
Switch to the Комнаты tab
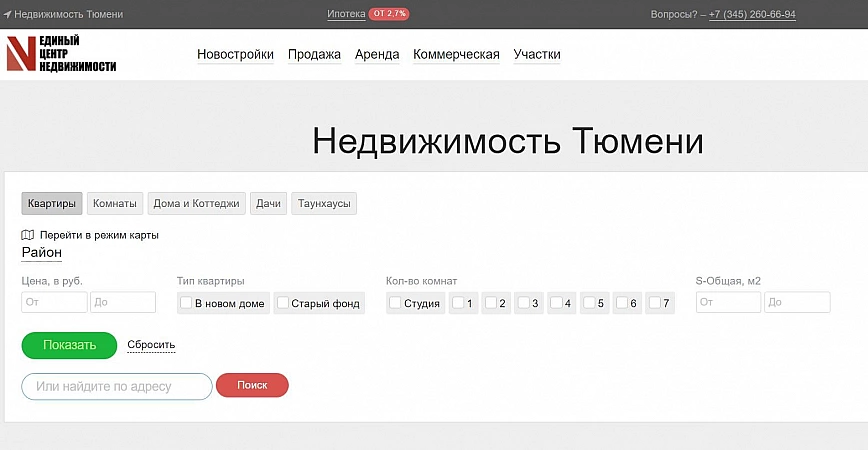115,204
